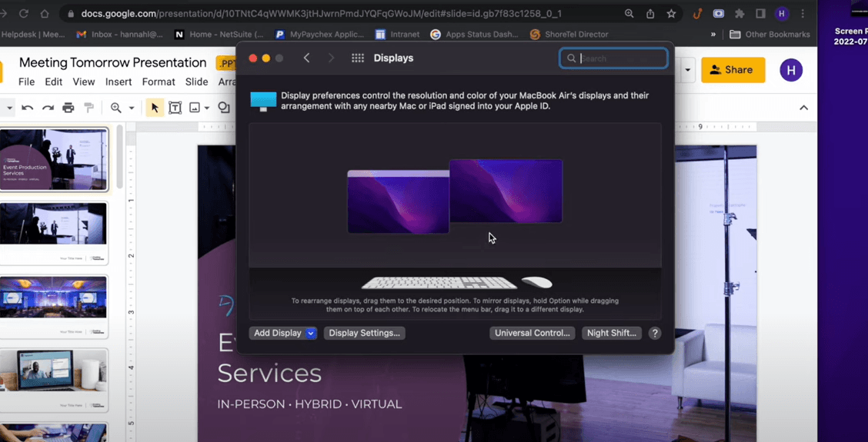Screen dimensions: 868x442
Task: Select the left display with menu bar
Action: [398, 202]
